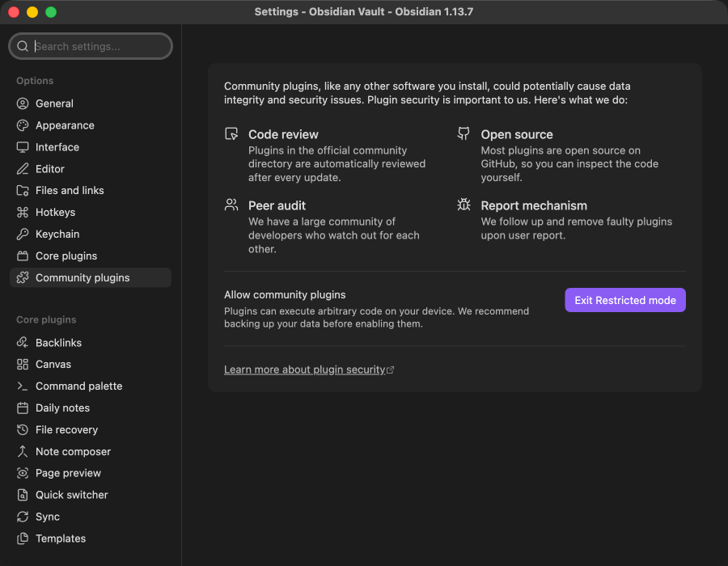728x566 pixels.
Task: Click the Report mechanism heading
Action: tap(534, 205)
